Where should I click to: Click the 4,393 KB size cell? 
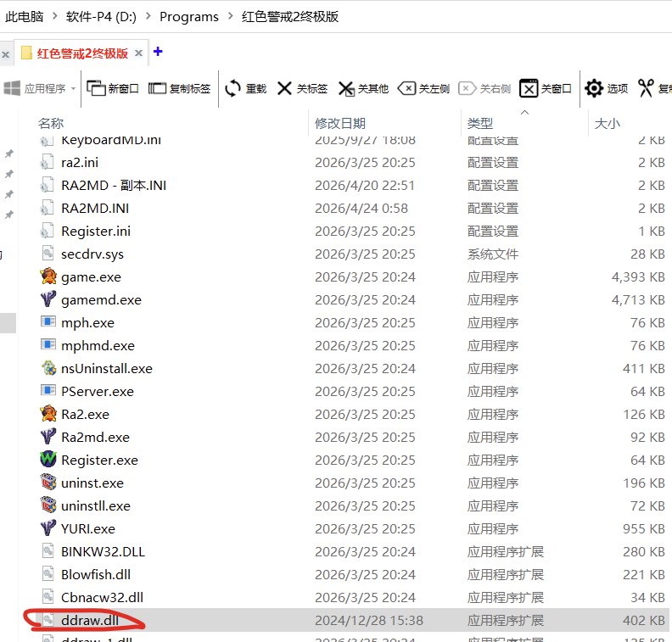[x=638, y=276]
